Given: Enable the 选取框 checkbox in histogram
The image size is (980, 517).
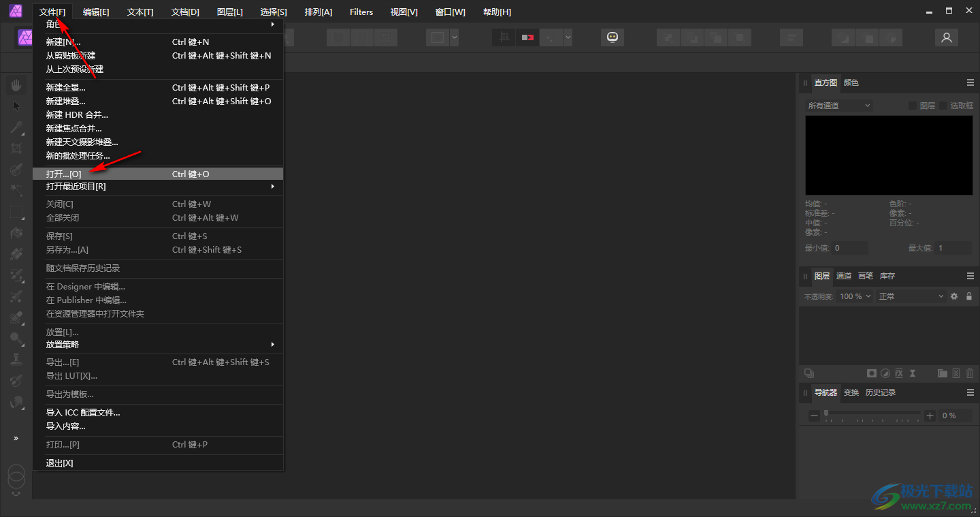Looking at the screenshot, I should coord(944,106).
